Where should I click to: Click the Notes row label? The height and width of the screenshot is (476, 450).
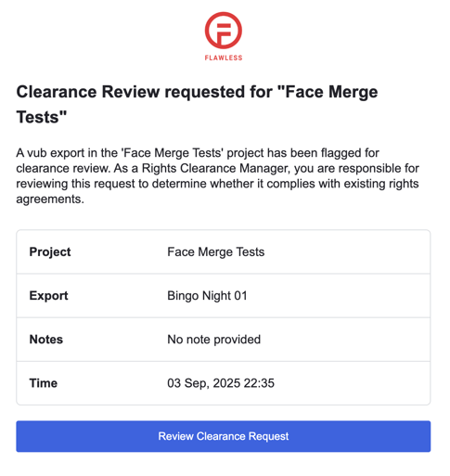coord(46,340)
